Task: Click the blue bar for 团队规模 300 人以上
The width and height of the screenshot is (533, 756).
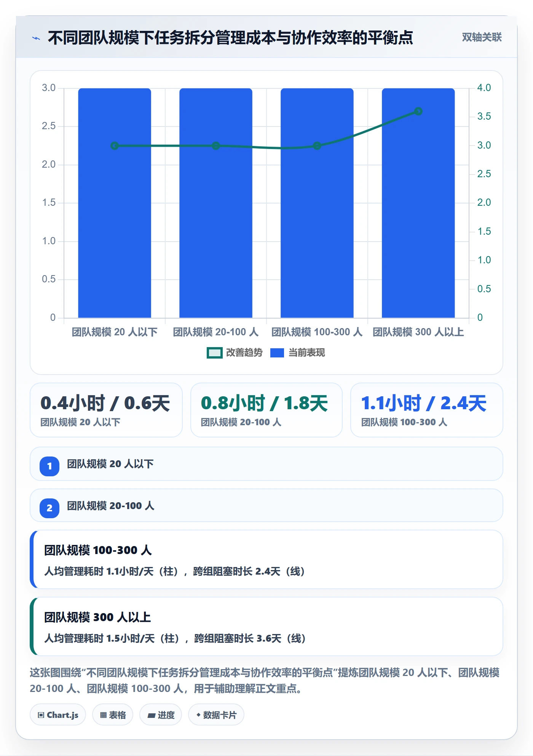Action: [418, 203]
